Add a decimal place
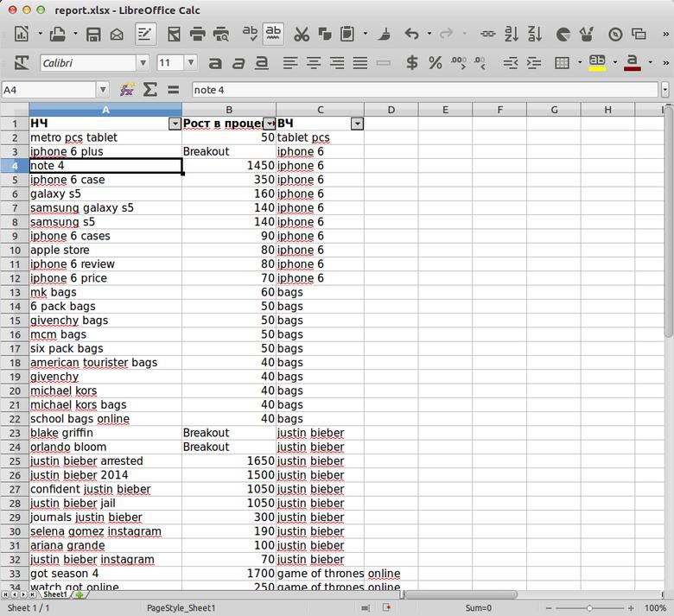This screenshot has width=674, height=616. point(458,63)
